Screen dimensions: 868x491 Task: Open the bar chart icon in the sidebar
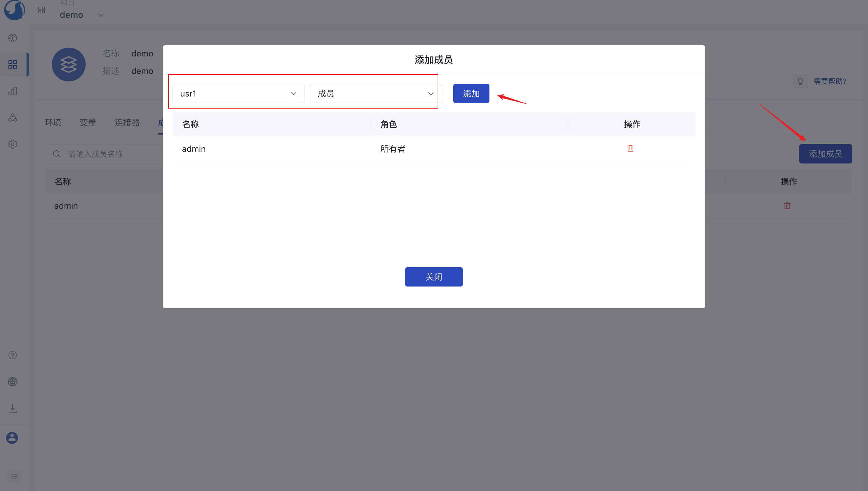pyautogui.click(x=13, y=91)
